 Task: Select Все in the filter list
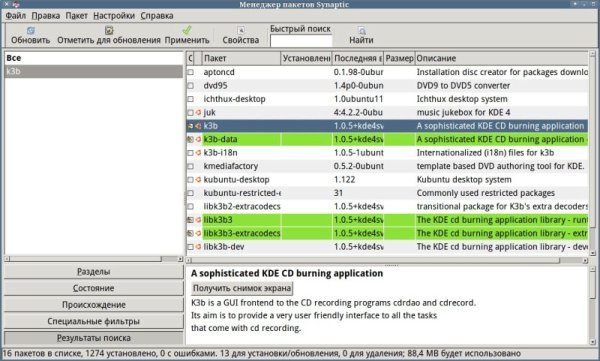94,58
